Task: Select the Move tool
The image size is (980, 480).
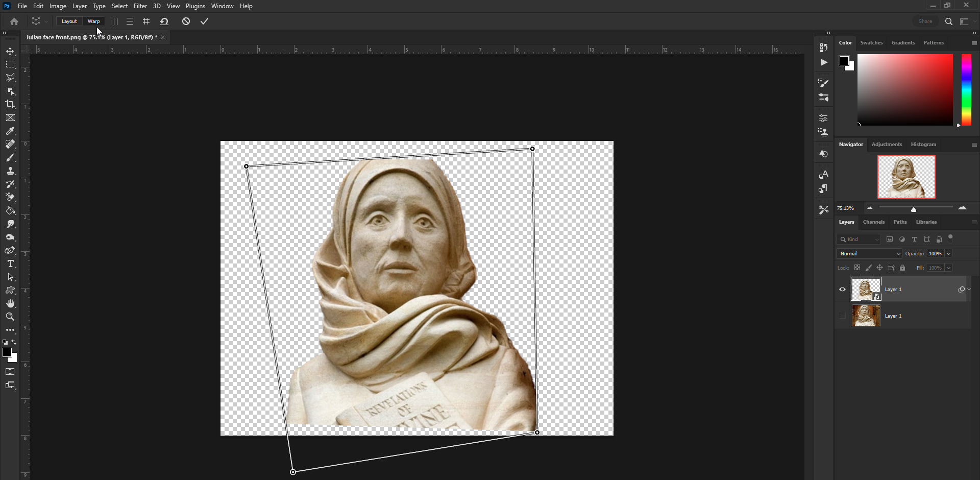Action: click(10, 51)
